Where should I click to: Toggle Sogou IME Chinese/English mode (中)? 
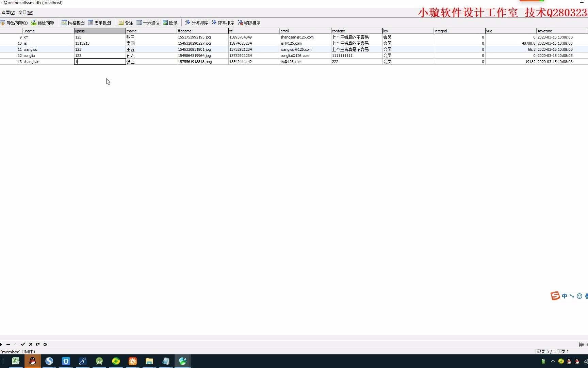click(x=565, y=296)
